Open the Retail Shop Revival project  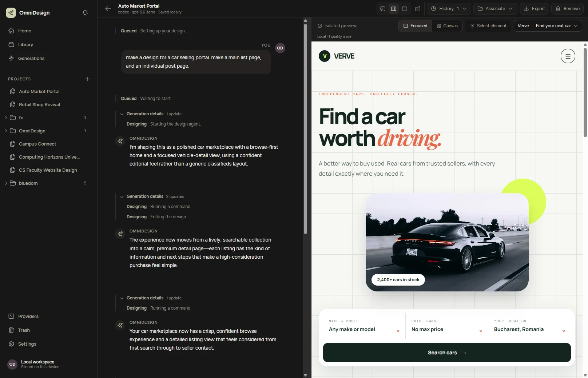pyautogui.click(x=49, y=105)
